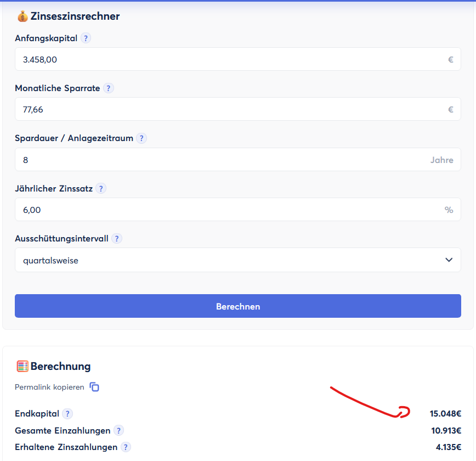476x461 pixels.
Task: Click the Permalink kopieren link text
Action: 49,387
